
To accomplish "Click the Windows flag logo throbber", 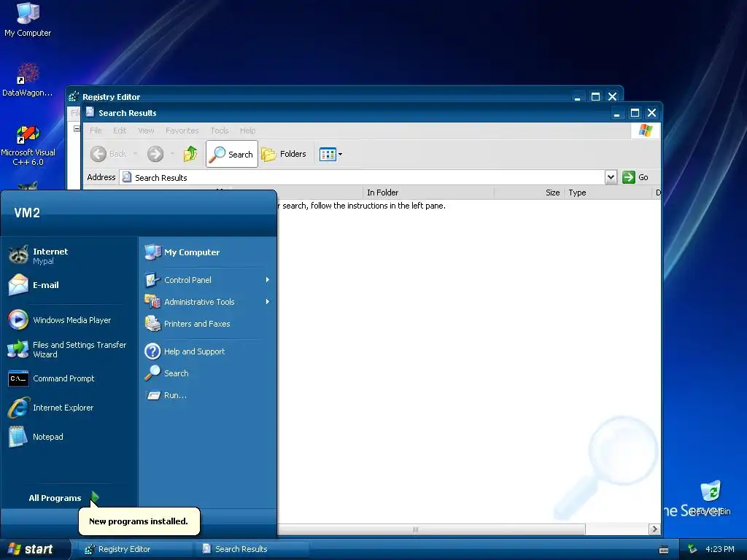I will 646,131.
